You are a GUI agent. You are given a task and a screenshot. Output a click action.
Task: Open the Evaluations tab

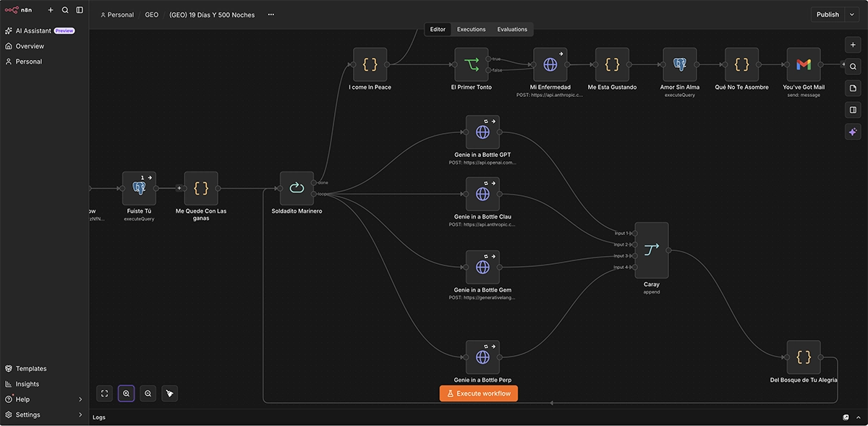[x=512, y=30]
